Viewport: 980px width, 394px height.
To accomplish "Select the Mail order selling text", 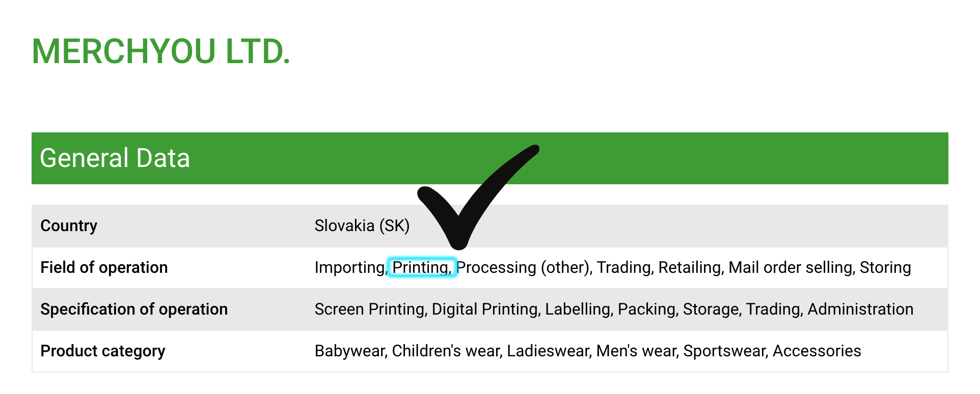I will (791, 267).
